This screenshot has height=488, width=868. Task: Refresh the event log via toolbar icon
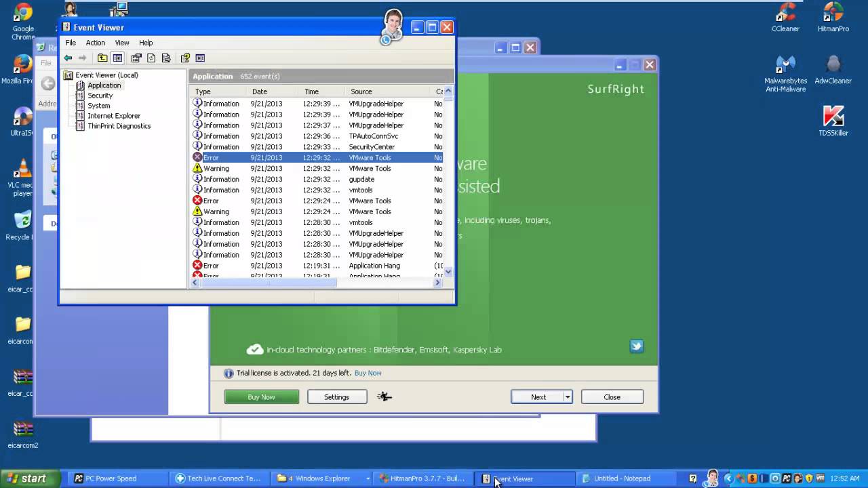(x=151, y=58)
